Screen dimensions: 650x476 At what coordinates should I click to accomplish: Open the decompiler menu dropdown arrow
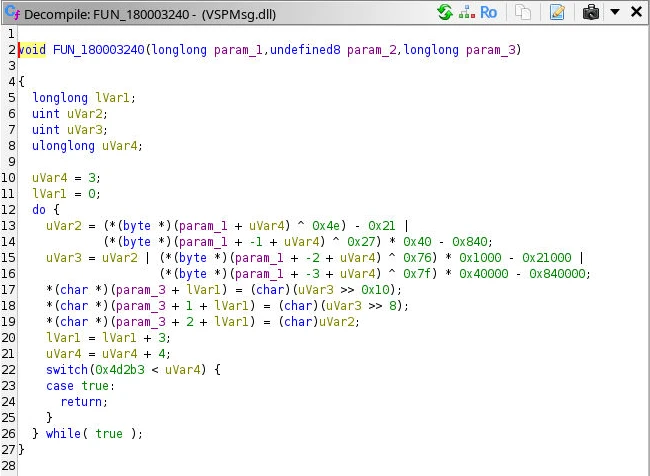pyautogui.click(x=615, y=12)
